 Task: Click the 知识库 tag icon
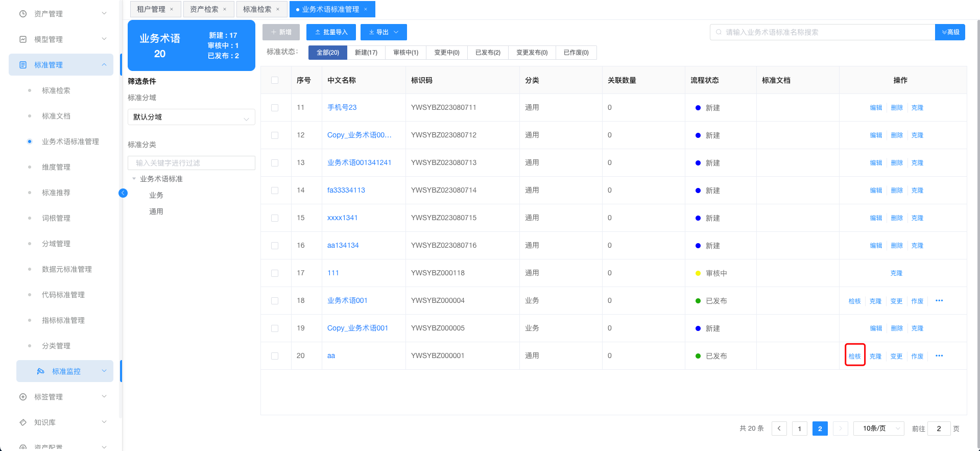23,422
